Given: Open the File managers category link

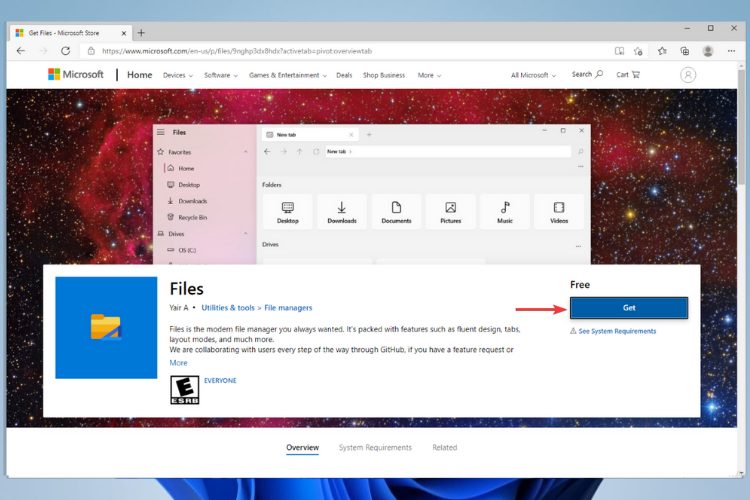Looking at the screenshot, I should (288, 308).
